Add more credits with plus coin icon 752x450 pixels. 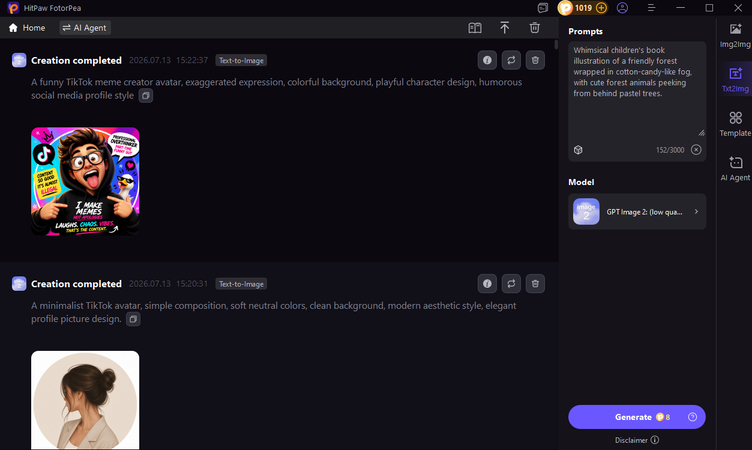coord(601,8)
